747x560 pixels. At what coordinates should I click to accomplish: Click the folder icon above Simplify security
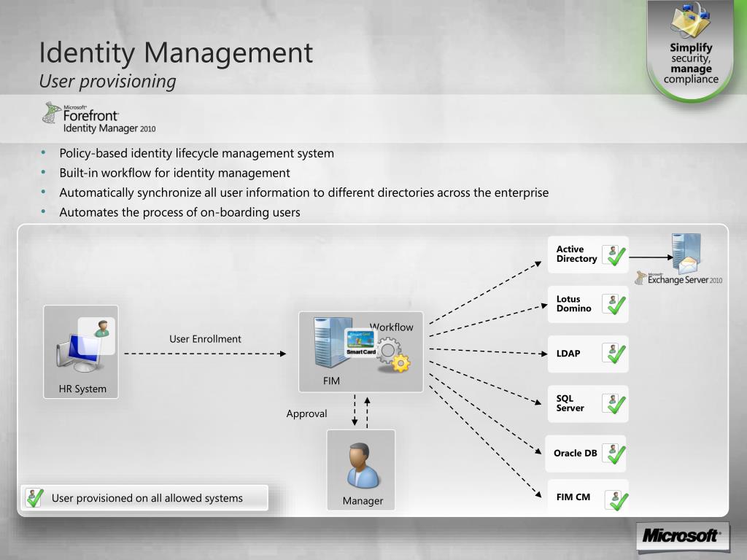(x=691, y=20)
